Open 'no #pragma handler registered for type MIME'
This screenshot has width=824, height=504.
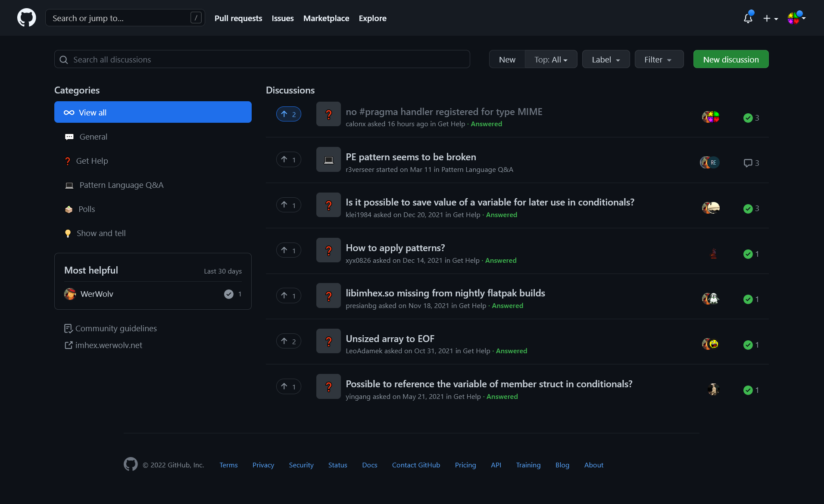444,112
